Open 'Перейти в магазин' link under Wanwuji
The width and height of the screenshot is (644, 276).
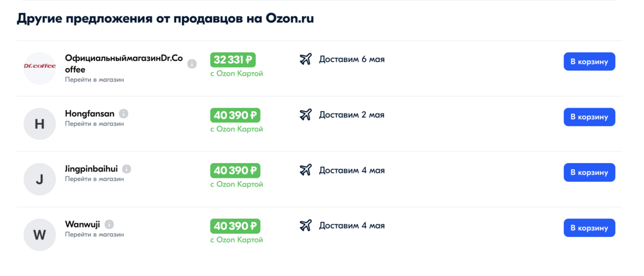tap(95, 235)
